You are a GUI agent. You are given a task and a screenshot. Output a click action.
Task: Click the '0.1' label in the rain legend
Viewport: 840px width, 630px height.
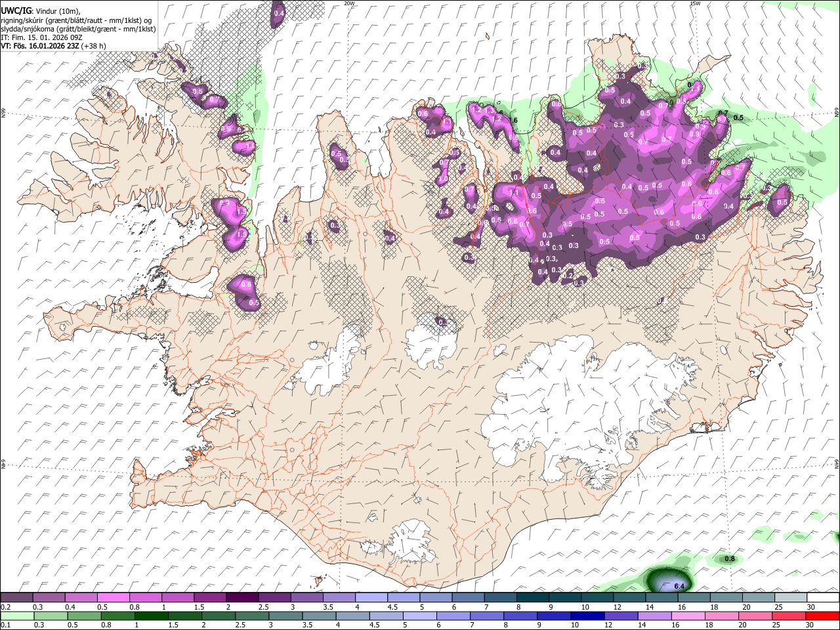point(5,625)
